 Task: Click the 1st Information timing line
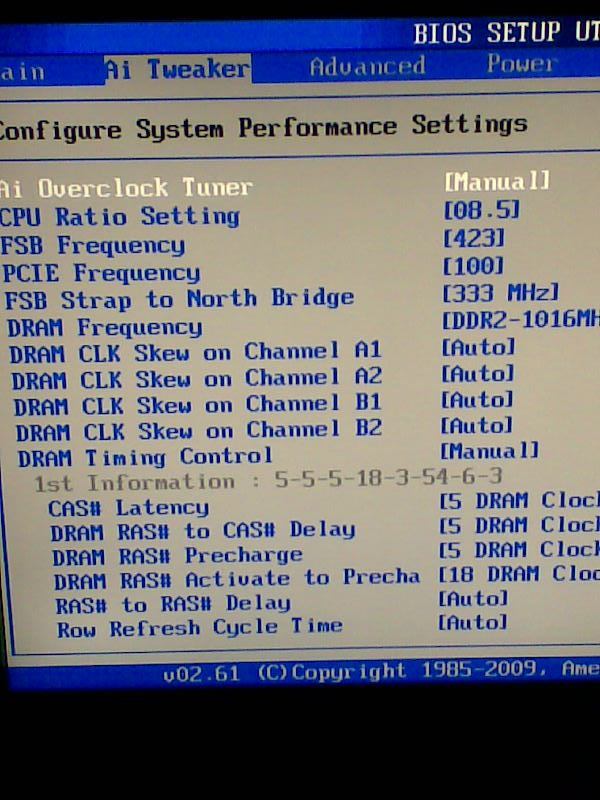[x=268, y=480]
